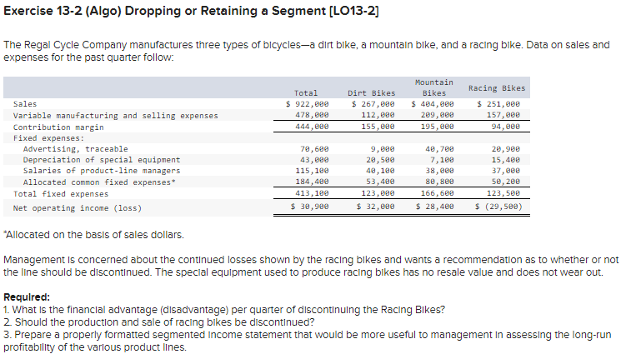641x364 pixels.
Task: Click Mountain Bikes depreciation value 7,100
Action: coord(443,160)
